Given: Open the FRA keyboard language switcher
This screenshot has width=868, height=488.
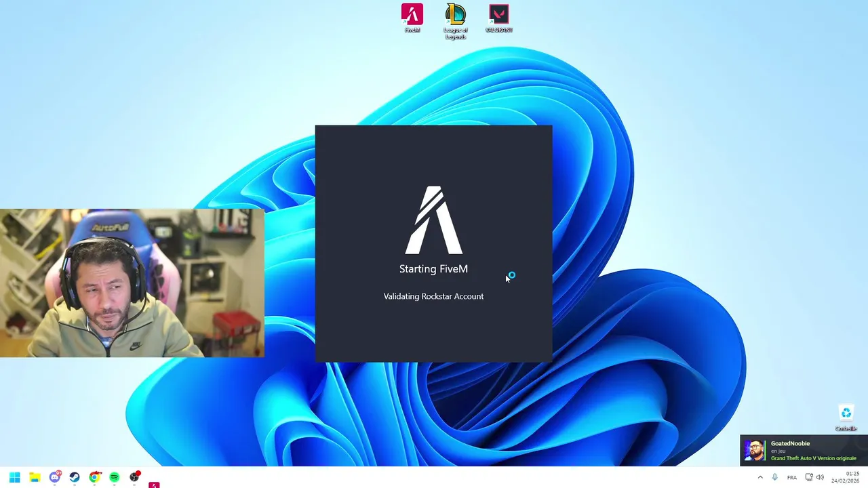Looking at the screenshot, I should coord(792,477).
